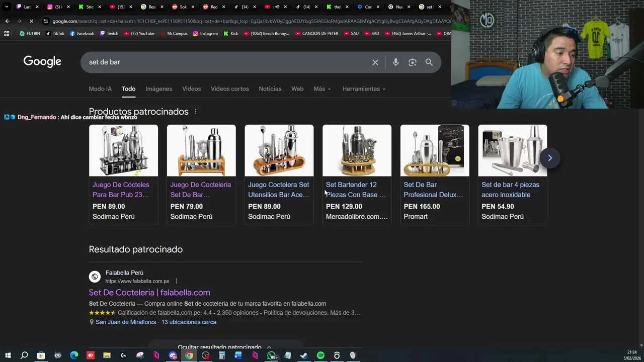Click the magnifying glass search button
The width and height of the screenshot is (644, 362).
[x=429, y=62]
